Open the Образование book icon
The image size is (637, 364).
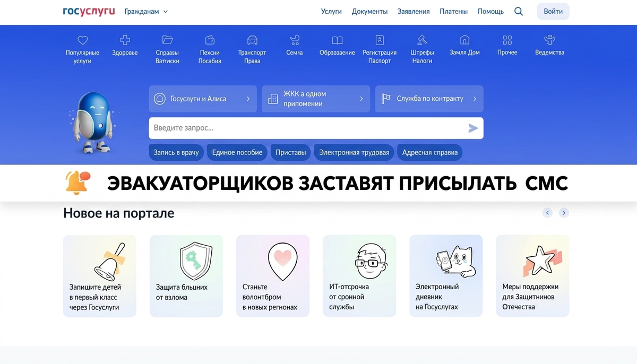coord(337,40)
